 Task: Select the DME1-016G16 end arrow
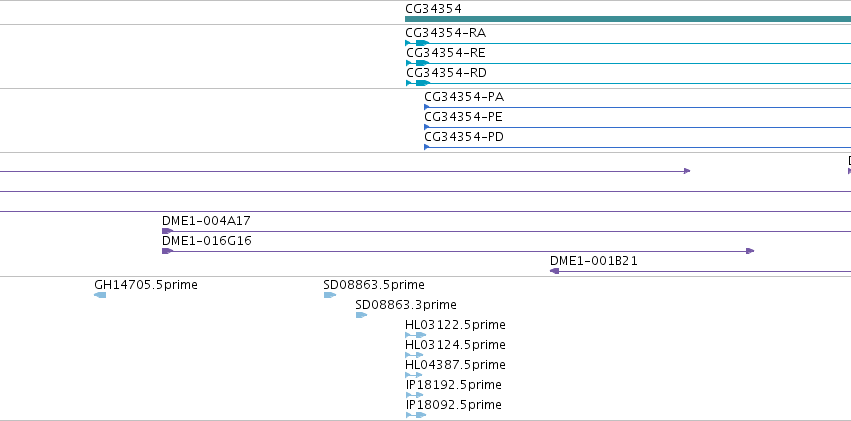(750, 251)
